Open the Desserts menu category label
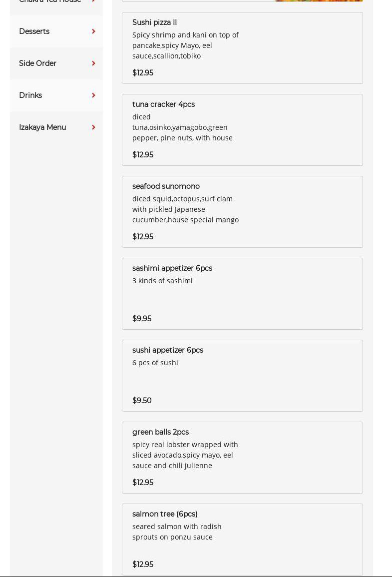 [34, 31]
